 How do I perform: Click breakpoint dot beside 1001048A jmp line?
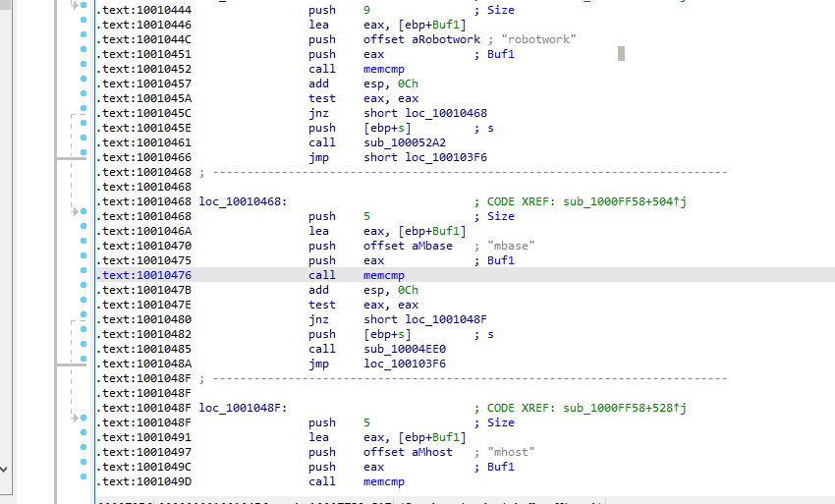pos(83,364)
